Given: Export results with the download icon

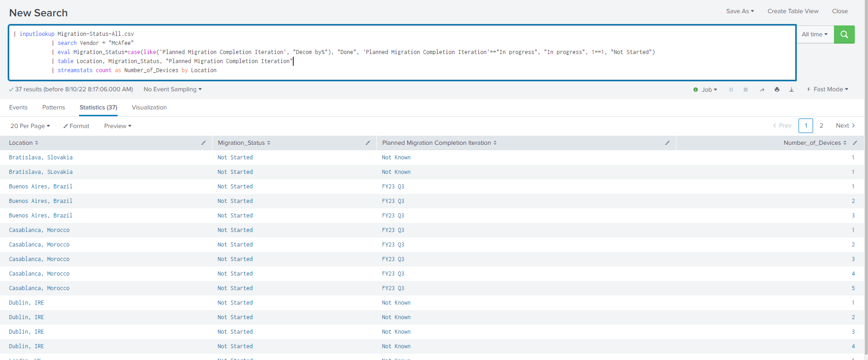Looking at the screenshot, I should click(791, 90).
